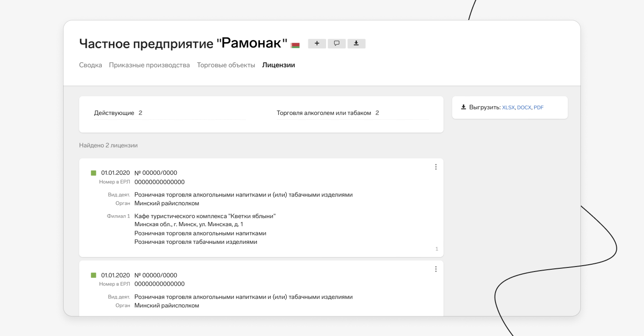Click the company title Частное предприятие "Рамонак"
The image size is (644, 336).
point(183,44)
